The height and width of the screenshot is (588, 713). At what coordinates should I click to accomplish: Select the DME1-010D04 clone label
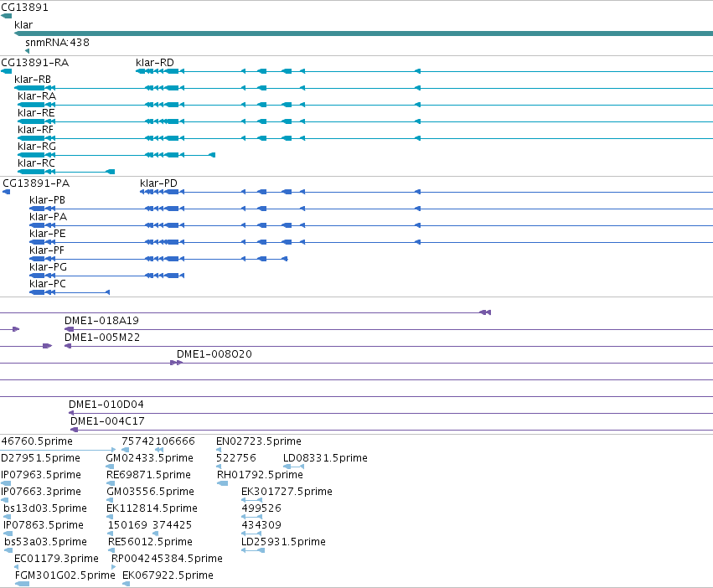(106, 405)
